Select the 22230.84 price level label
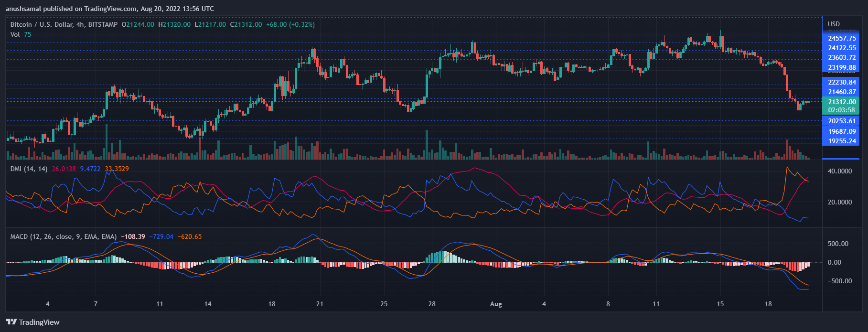Viewport: 868px width, 332px height. [x=842, y=82]
